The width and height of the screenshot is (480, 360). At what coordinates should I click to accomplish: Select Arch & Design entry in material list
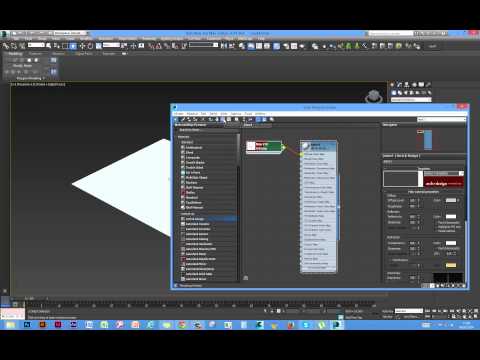[195, 219]
